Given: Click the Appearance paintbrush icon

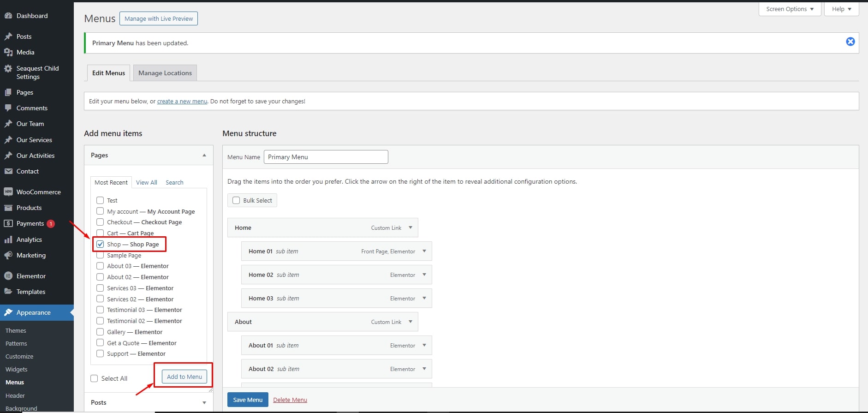Looking at the screenshot, I should (8, 312).
